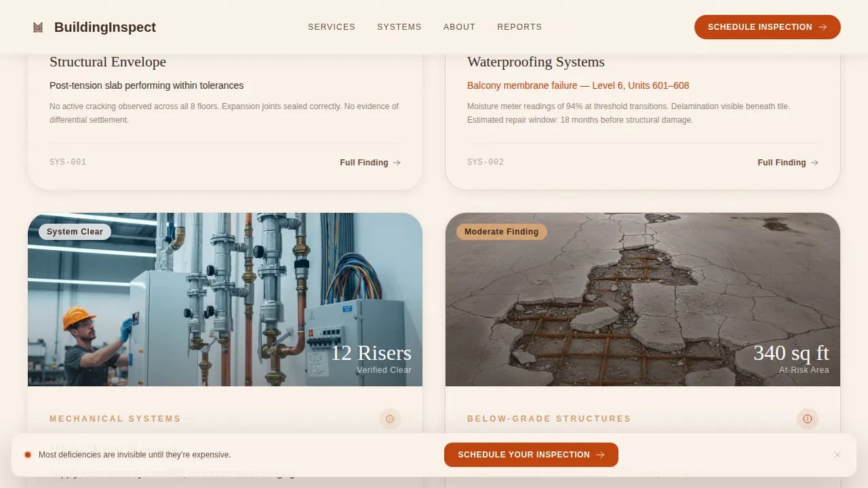Viewport: 868px width, 488px height.
Task: Open the REPORTS section
Action: (x=519, y=27)
